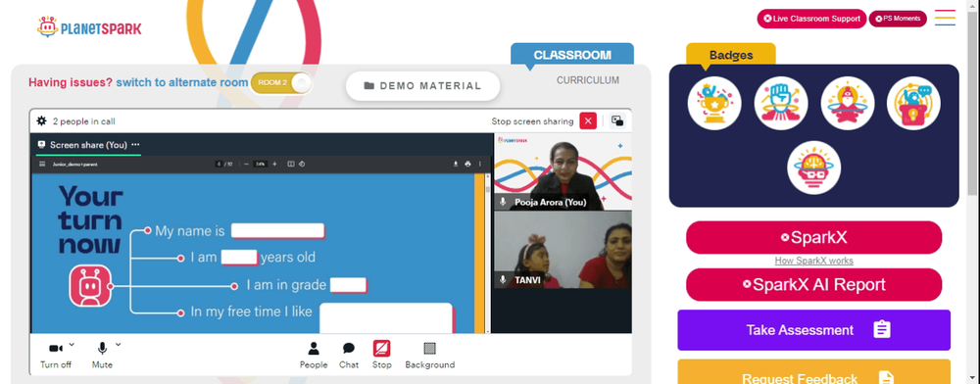Open the Badges tab

click(x=731, y=55)
